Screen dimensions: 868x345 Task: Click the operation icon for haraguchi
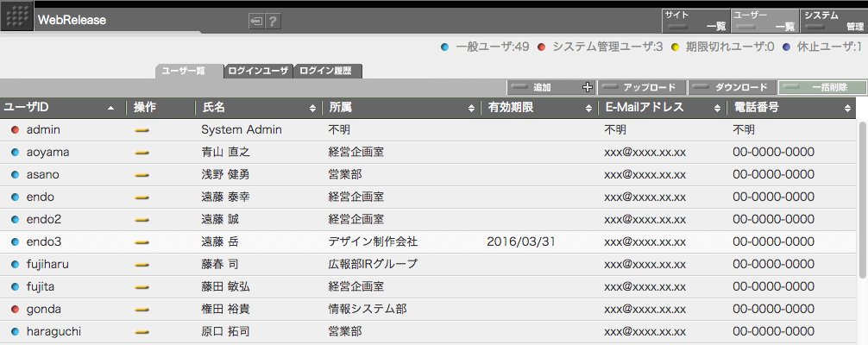click(142, 332)
